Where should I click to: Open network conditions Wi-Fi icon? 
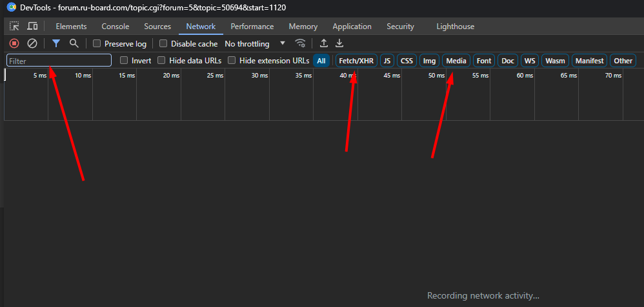tap(301, 43)
